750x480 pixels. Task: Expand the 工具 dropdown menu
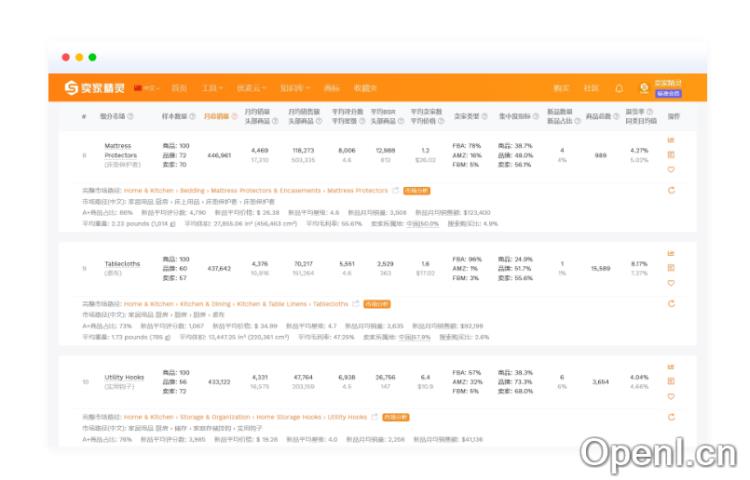point(212,88)
